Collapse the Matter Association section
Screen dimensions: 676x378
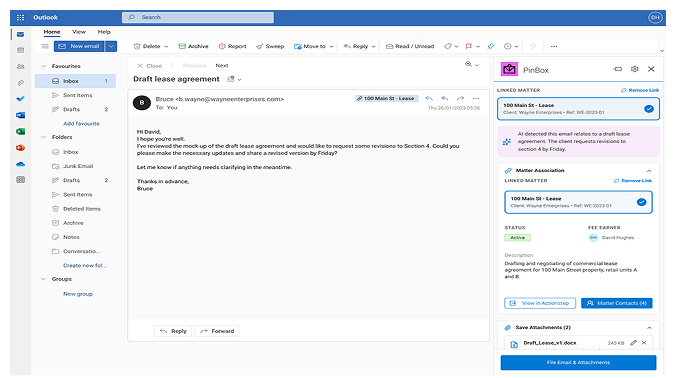pos(649,171)
